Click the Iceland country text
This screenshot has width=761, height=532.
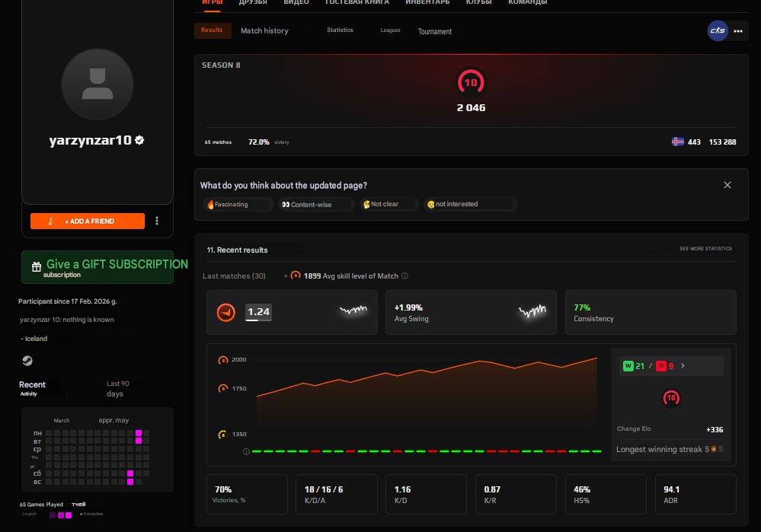pyautogui.click(x=36, y=339)
